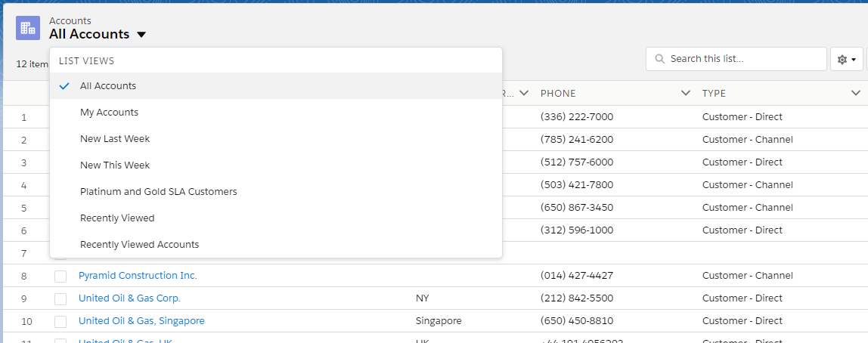The height and width of the screenshot is (343, 868).
Task: Check the United Oil & Gas, Singapore row
Action: tap(60, 322)
